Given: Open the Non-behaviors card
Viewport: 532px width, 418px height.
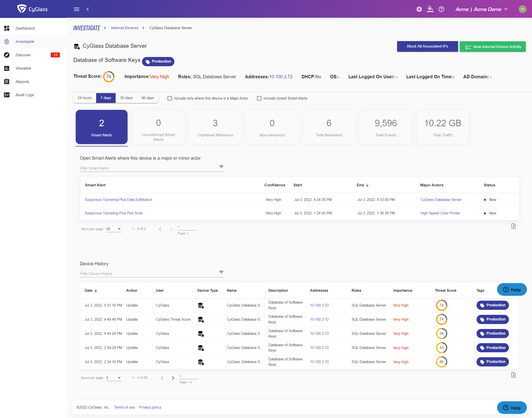Looking at the screenshot, I should coord(272,127).
